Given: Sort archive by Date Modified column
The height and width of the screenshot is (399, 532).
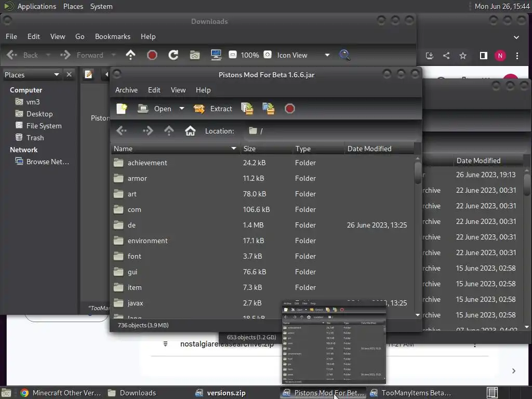Looking at the screenshot, I should (379, 149).
